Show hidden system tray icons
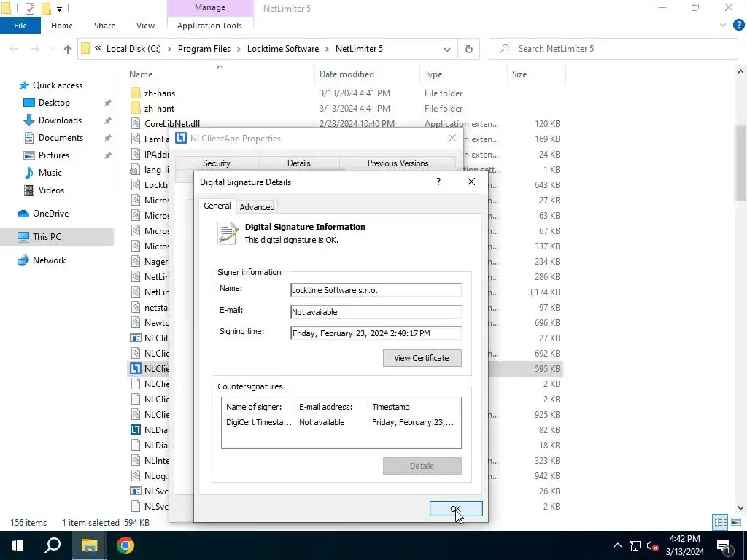 (x=617, y=545)
